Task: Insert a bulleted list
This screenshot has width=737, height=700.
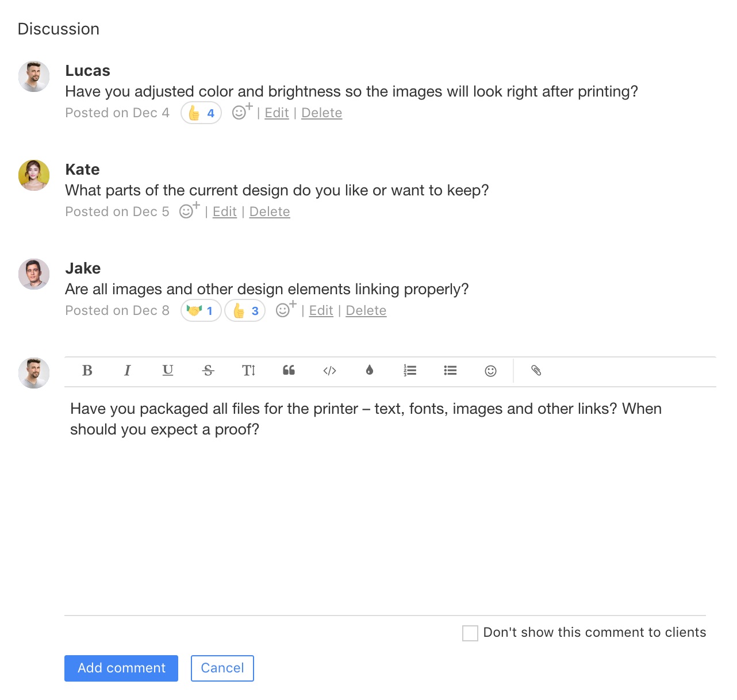Action: click(x=450, y=371)
